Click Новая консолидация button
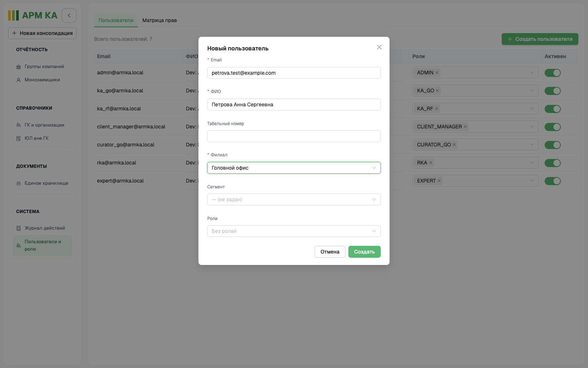Image resolution: width=588 pixels, height=368 pixels. point(42,33)
